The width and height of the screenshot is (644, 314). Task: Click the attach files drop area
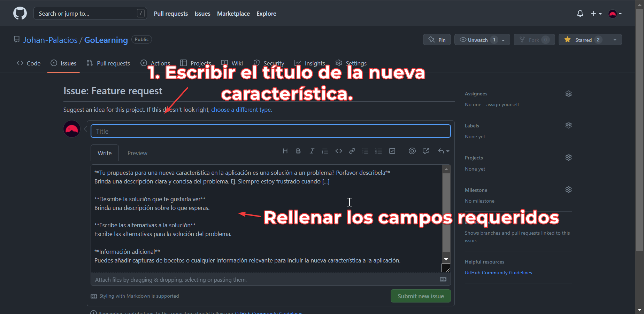(x=270, y=280)
